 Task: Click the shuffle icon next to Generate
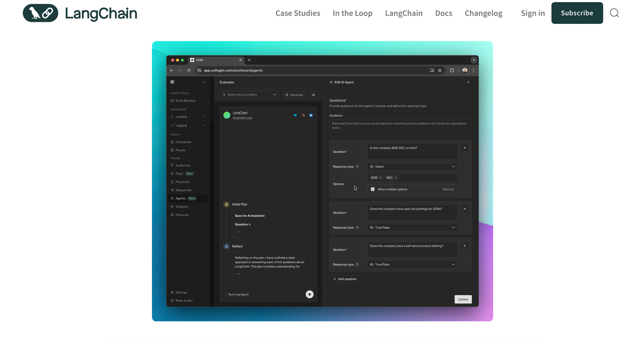pos(313,95)
